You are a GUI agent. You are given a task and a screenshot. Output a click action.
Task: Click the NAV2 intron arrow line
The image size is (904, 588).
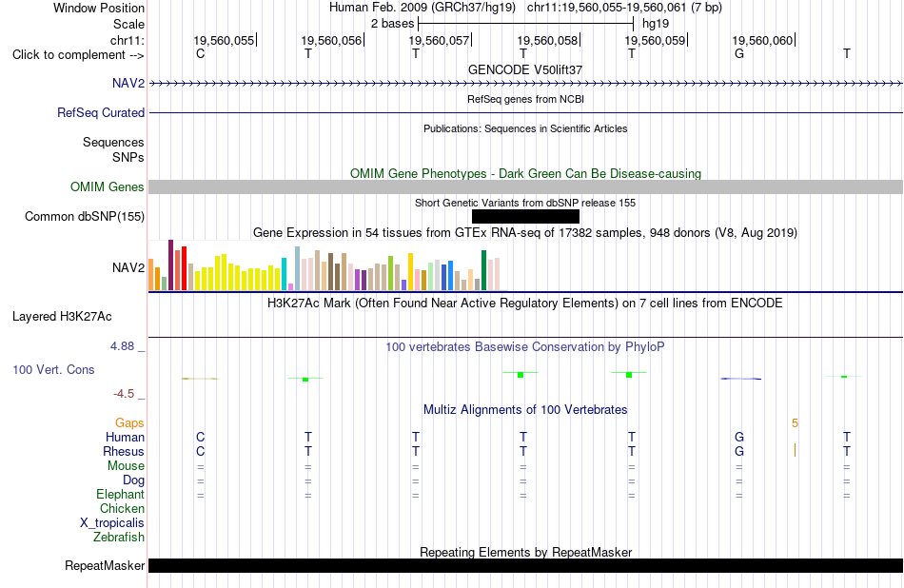pos(526,84)
